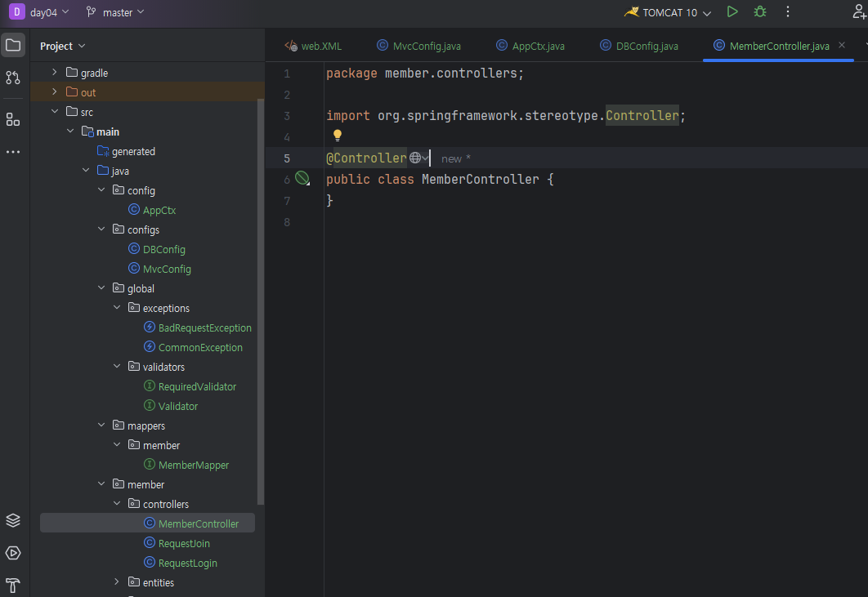
Task: Expand the gradle folder
Action: [x=55, y=73]
